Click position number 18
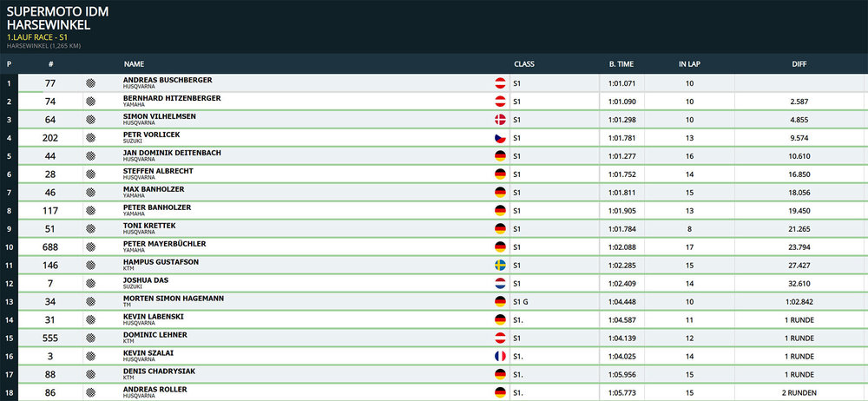This screenshot has width=868, height=401. click(x=9, y=392)
